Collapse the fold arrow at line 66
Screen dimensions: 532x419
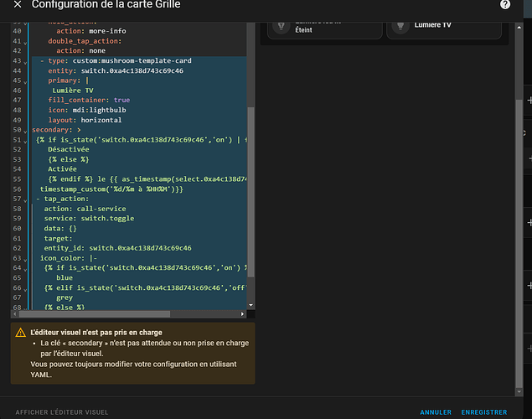[x=25, y=289]
